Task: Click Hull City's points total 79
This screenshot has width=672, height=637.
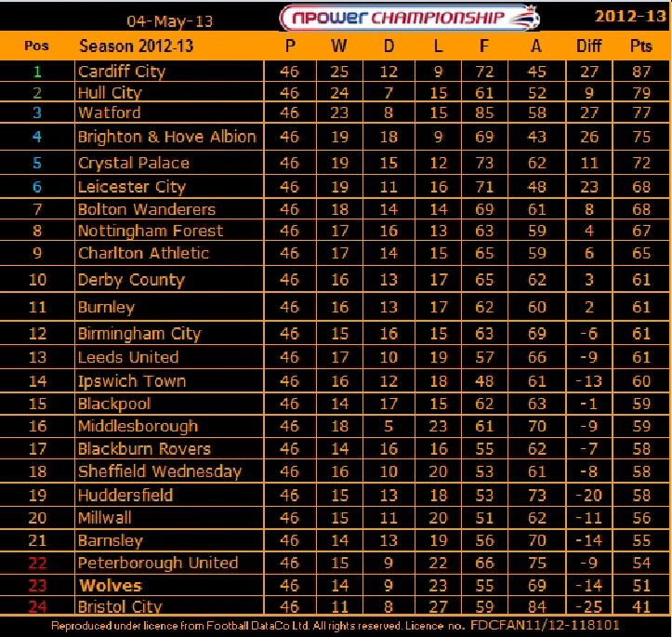Action: coord(641,93)
